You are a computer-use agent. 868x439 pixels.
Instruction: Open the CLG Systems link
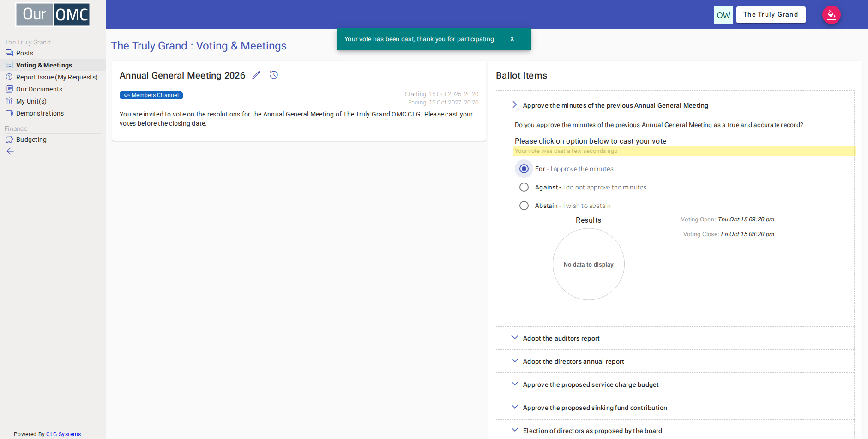(63, 434)
